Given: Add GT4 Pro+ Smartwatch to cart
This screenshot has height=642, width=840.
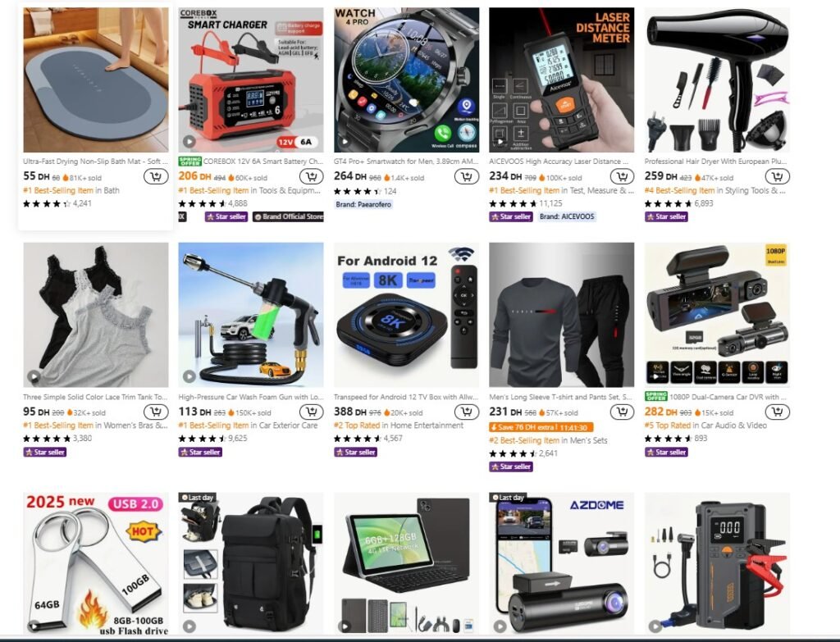Looking at the screenshot, I should (x=467, y=176).
